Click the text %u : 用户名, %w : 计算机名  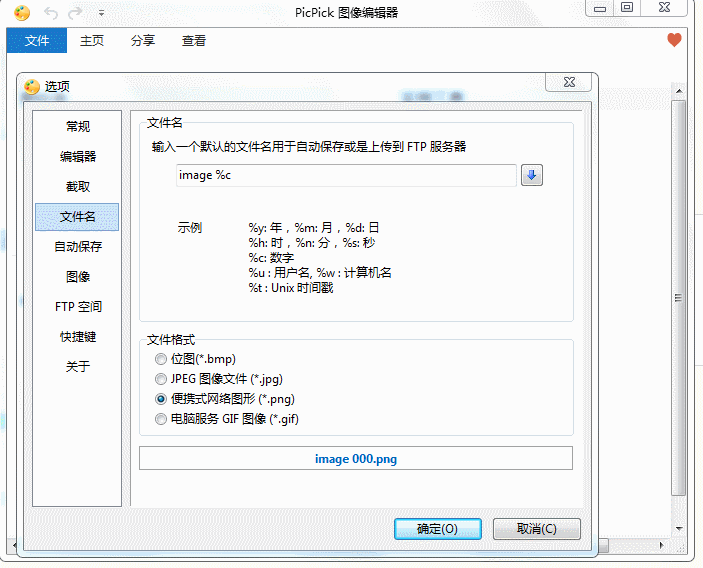tap(320, 273)
